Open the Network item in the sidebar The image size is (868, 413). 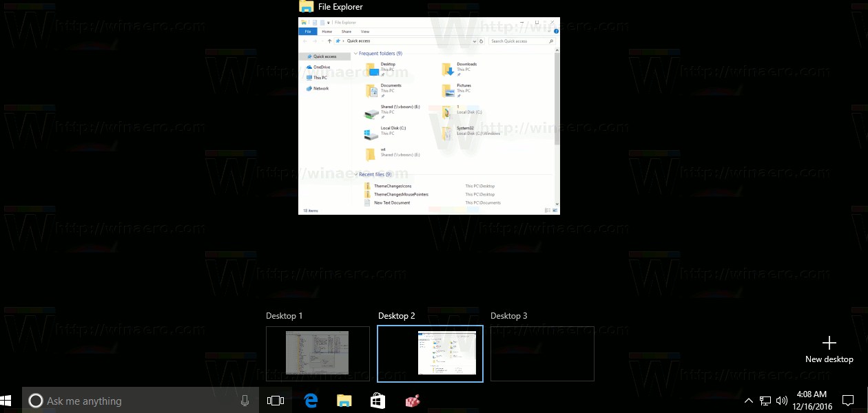pyautogui.click(x=321, y=89)
